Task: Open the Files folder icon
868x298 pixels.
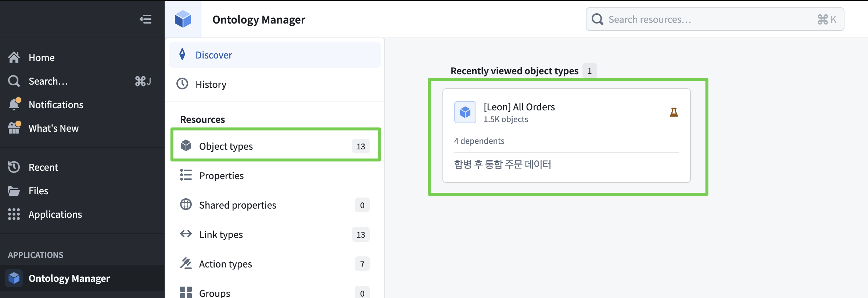Action: tap(14, 191)
